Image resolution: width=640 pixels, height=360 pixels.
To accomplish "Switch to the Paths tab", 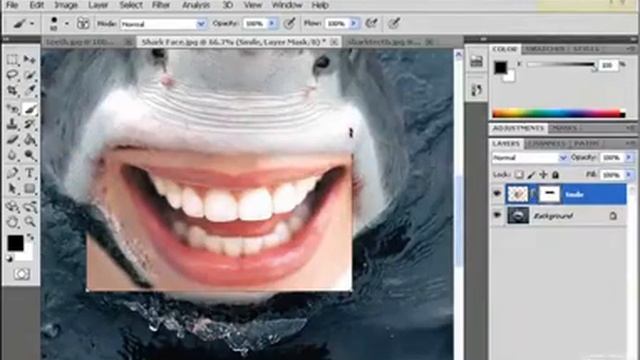I will click(x=586, y=144).
